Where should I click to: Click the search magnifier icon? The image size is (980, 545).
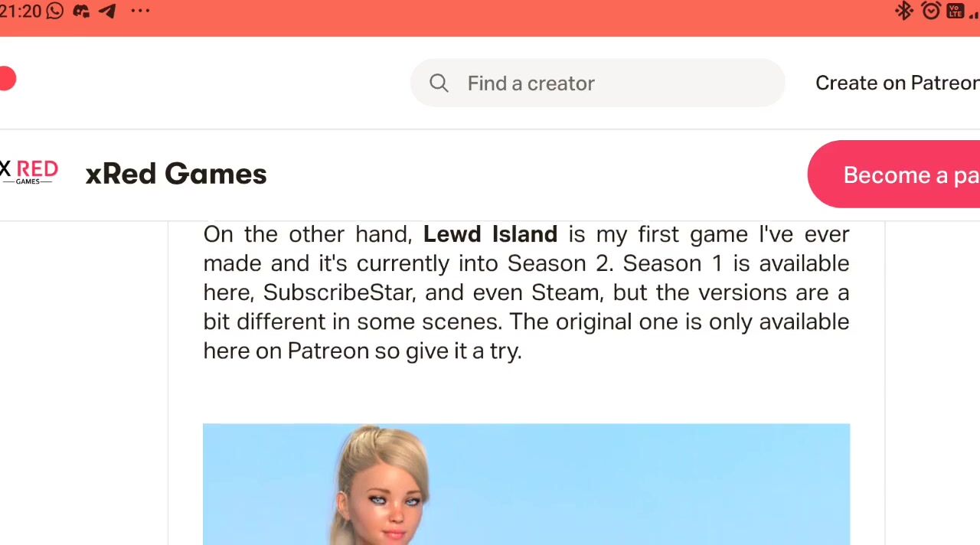[439, 83]
